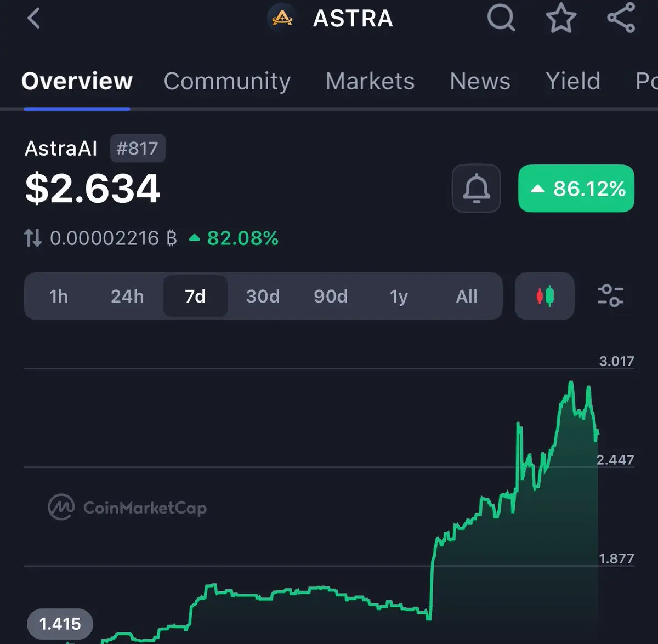This screenshot has height=644, width=658.
Task: Tap the 0.00002216 BTC price
Action: click(x=114, y=238)
